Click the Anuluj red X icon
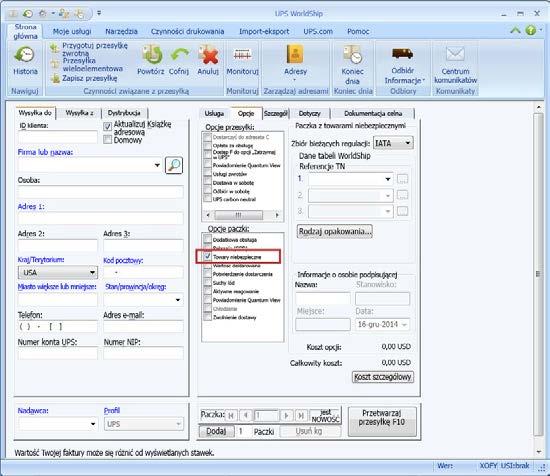Viewport: 550px width, 476px height. pos(208,55)
